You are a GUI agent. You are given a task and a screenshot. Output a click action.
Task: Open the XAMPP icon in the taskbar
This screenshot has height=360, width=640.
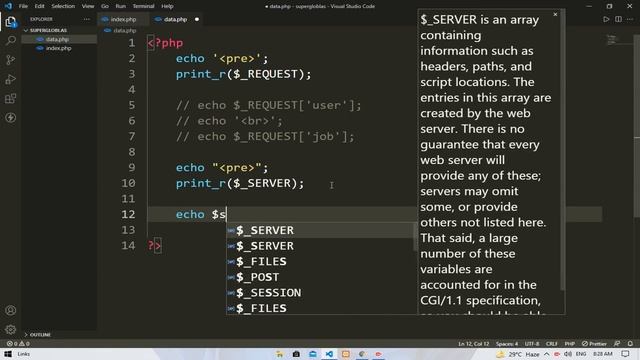pos(346,354)
